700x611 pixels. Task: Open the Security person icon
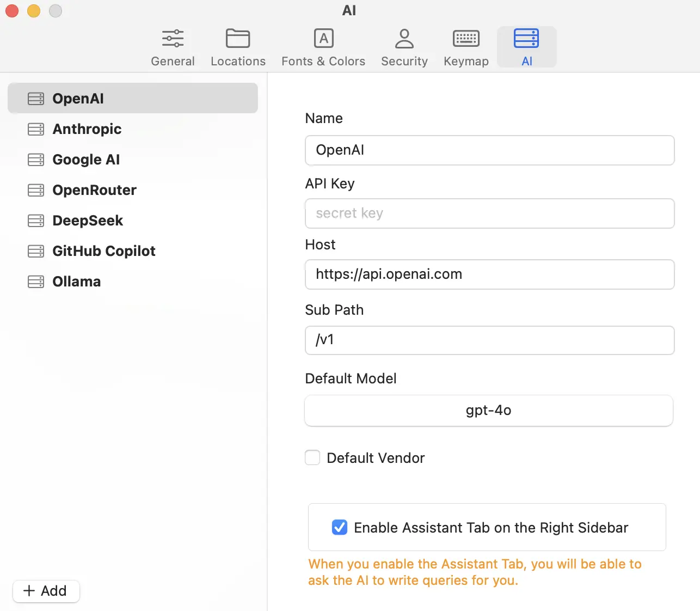[404, 39]
